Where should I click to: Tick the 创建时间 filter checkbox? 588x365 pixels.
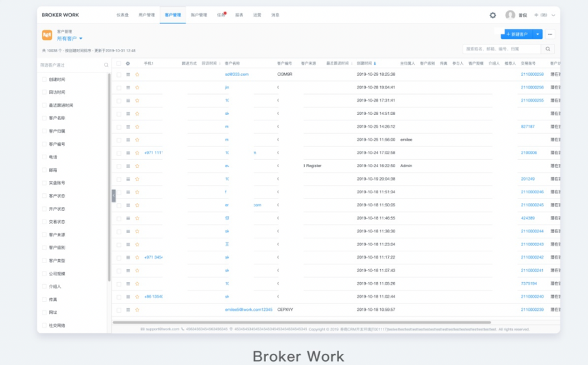point(44,80)
